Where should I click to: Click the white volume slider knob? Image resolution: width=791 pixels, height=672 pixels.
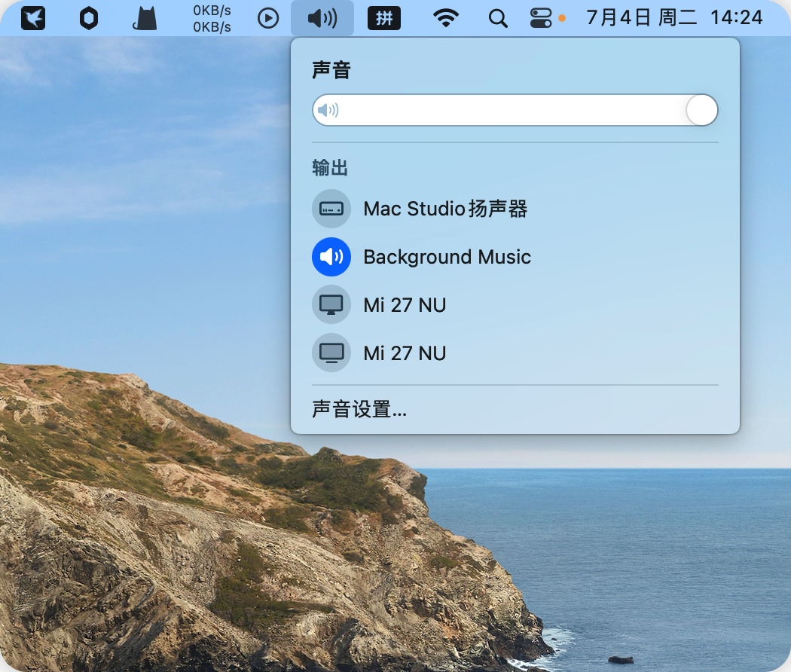point(702,111)
